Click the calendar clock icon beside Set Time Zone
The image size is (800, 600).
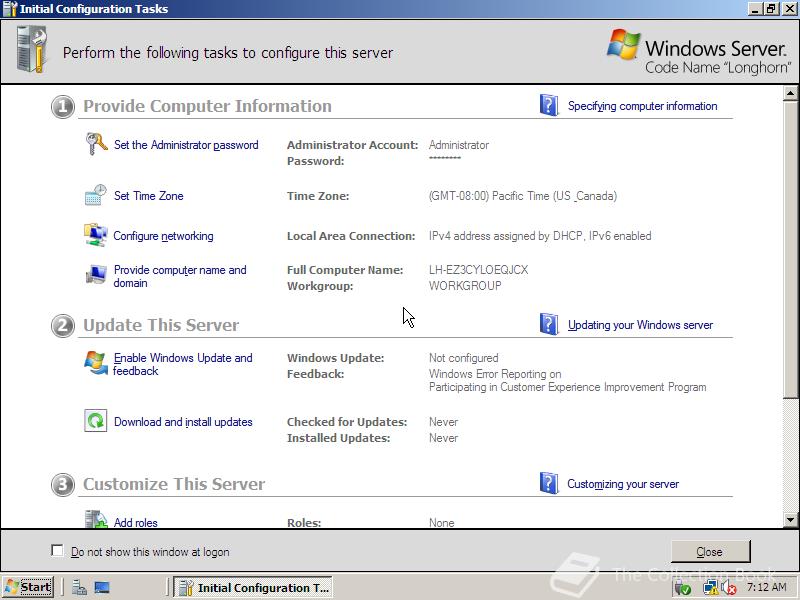point(95,195)
